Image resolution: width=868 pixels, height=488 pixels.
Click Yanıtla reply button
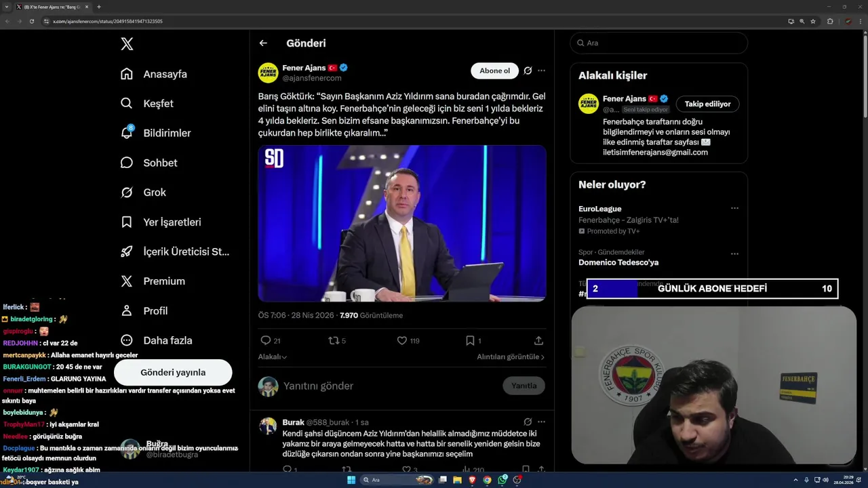[x=524, y=386]
